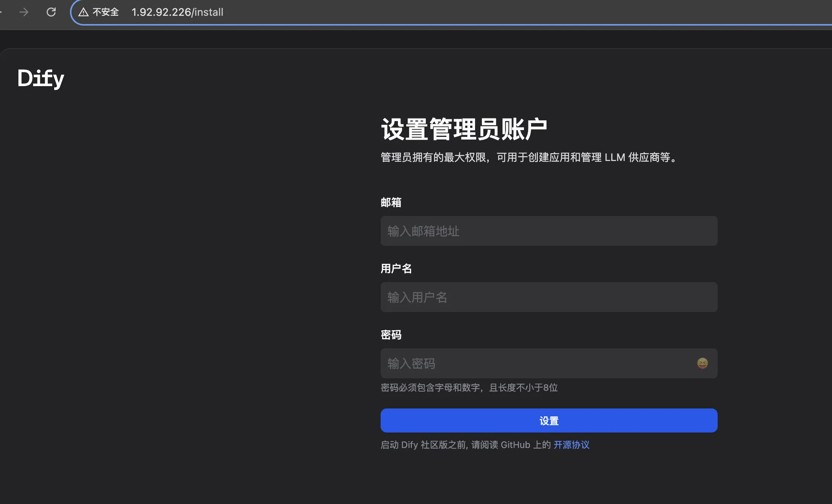This screenshot has height=504, width=832.
Task: Select the 1.92.92.226/install browser tab area
Action: pos(177,12)
